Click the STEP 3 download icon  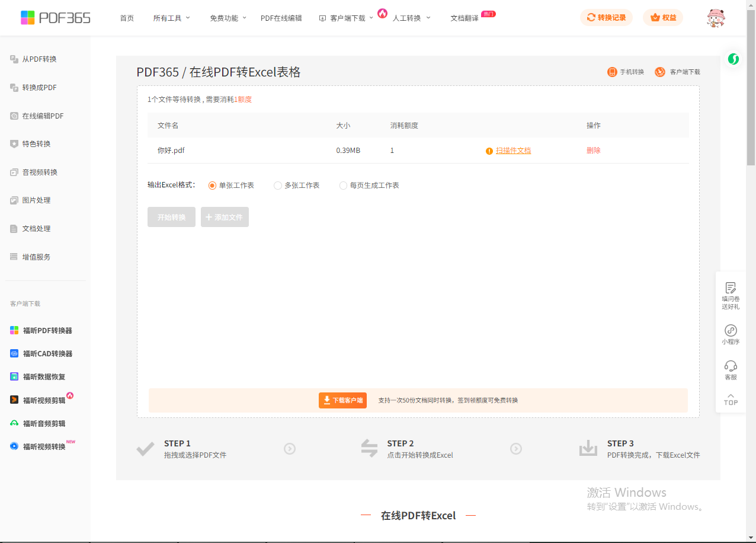coord(588,449)
